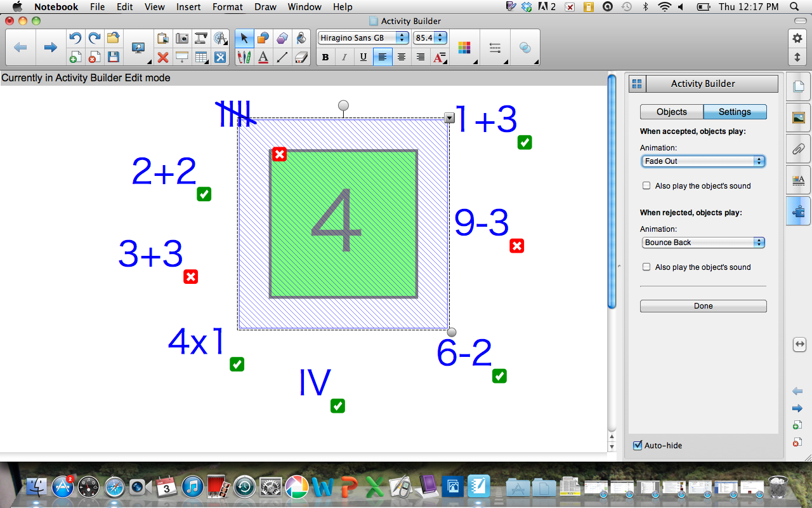The width and height of the screenshot is (812, 508).
Task: Change the Bounce Back rejected animation
Action: [x=702, y=242]
